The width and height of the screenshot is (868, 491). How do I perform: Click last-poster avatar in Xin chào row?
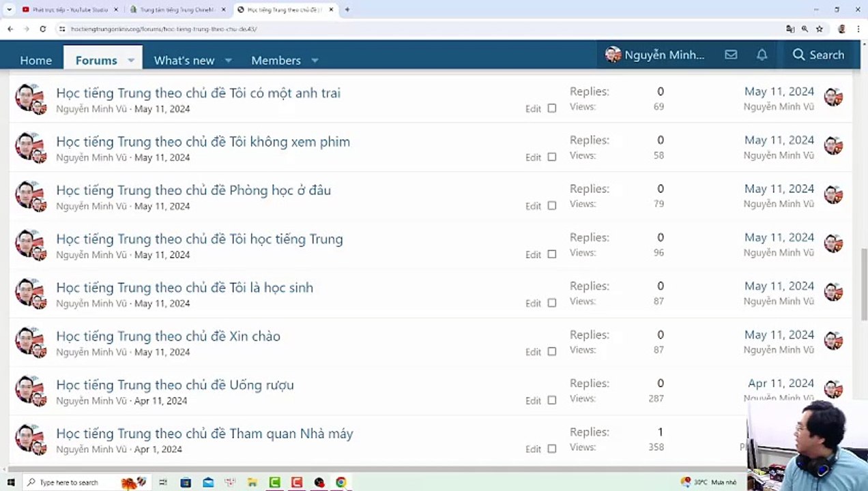833,341
